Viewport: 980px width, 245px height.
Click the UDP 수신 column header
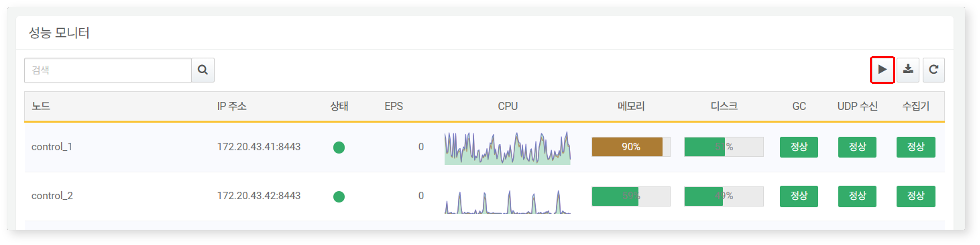pyautogui.click(x=857, y=106)
